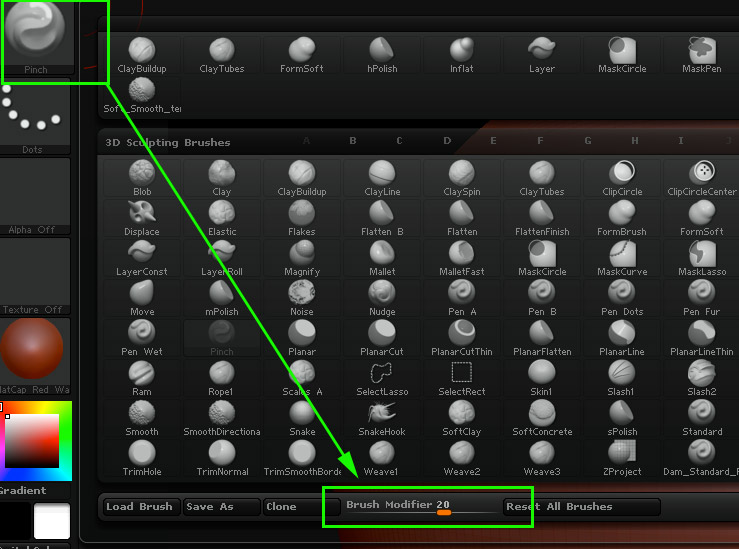
Task: Pick the TrimNormal brush
Action: coord(222,459)
